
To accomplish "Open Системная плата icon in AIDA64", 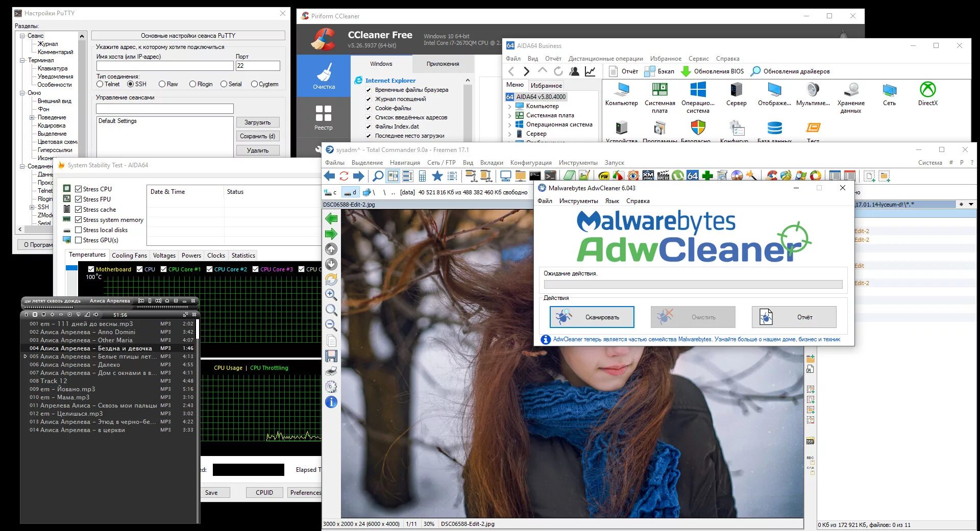I will tap(659, 97).
